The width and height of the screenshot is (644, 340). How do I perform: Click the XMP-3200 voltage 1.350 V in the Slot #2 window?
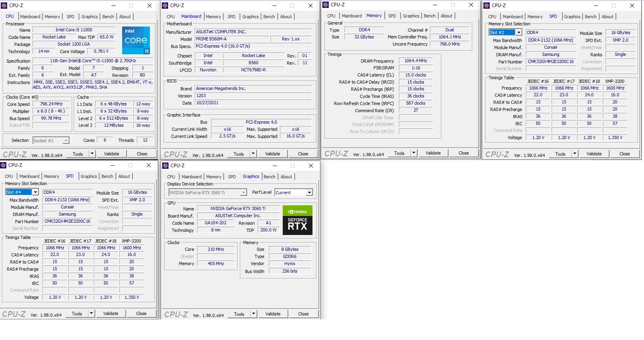click(615, 138)
